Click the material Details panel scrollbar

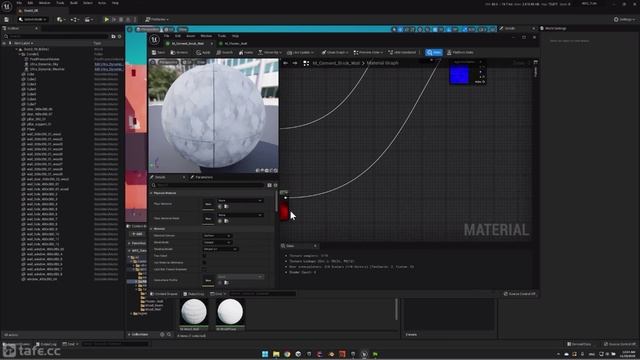pyautogui.click(x=276, y=202)
